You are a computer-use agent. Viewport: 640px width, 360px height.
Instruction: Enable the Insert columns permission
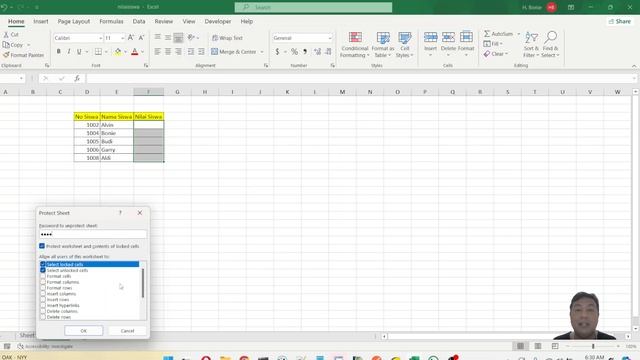tap(43, 294)
